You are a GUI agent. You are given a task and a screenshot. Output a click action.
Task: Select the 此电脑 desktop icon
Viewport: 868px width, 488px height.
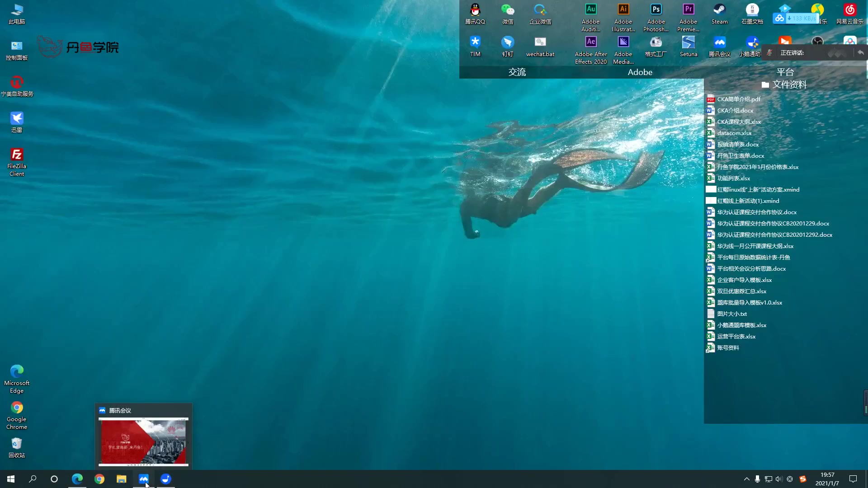coord(17,14)
